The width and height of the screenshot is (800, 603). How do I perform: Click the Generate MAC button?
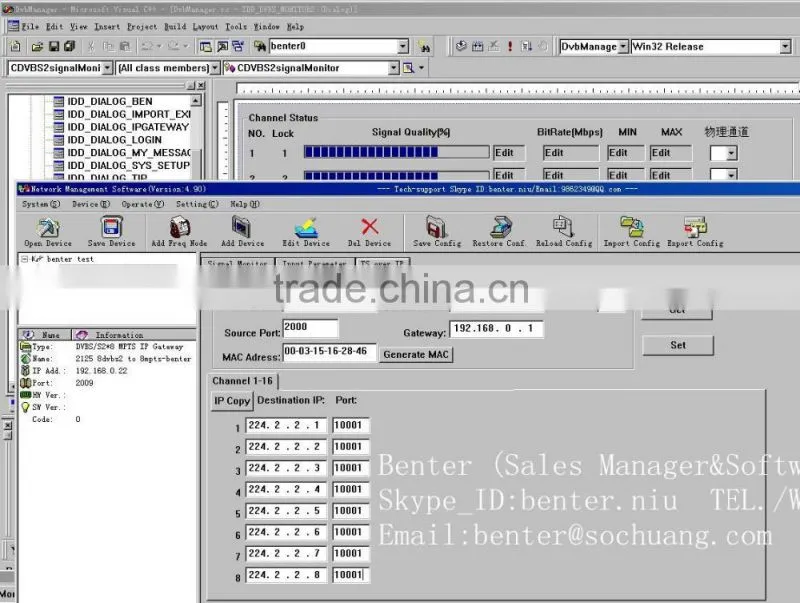[416, 355]
